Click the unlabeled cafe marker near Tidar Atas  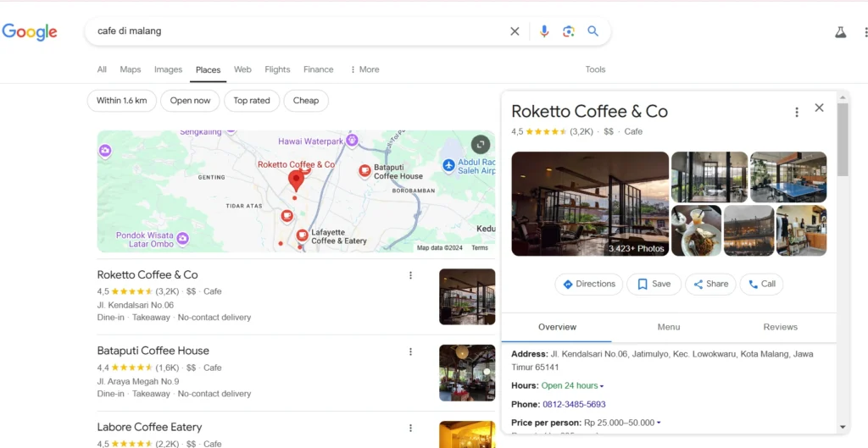coord(287,216)
